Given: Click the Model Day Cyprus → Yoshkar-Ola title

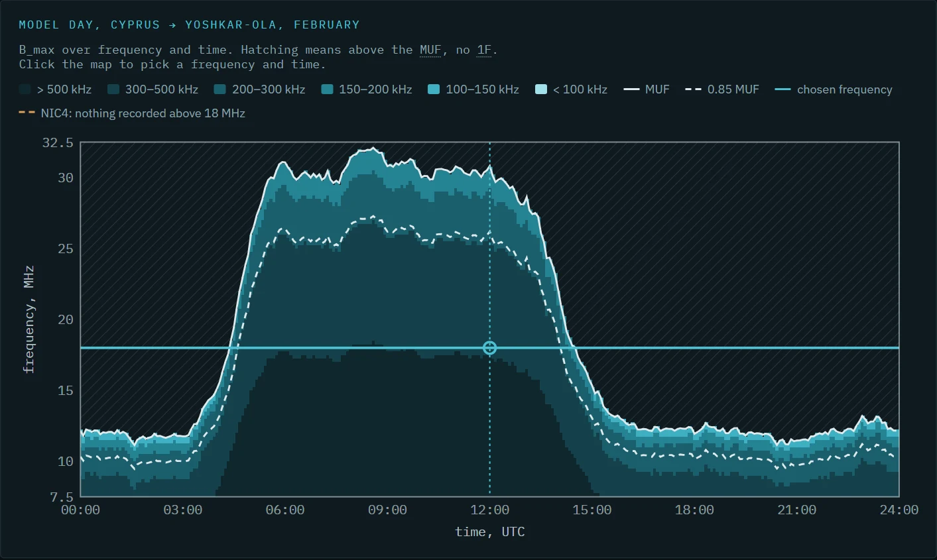Looking at the screenshot, I should 190,25.
